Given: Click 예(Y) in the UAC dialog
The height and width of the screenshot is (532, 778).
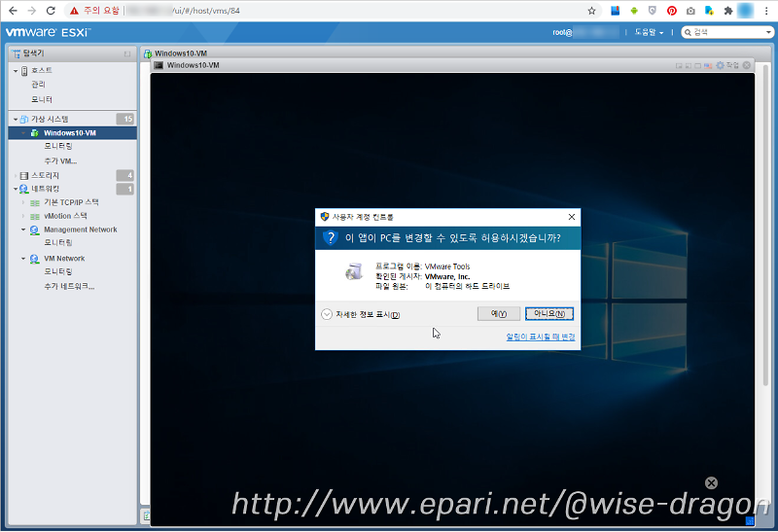Looking at the screenshot, I should click(x=499, y=313).
